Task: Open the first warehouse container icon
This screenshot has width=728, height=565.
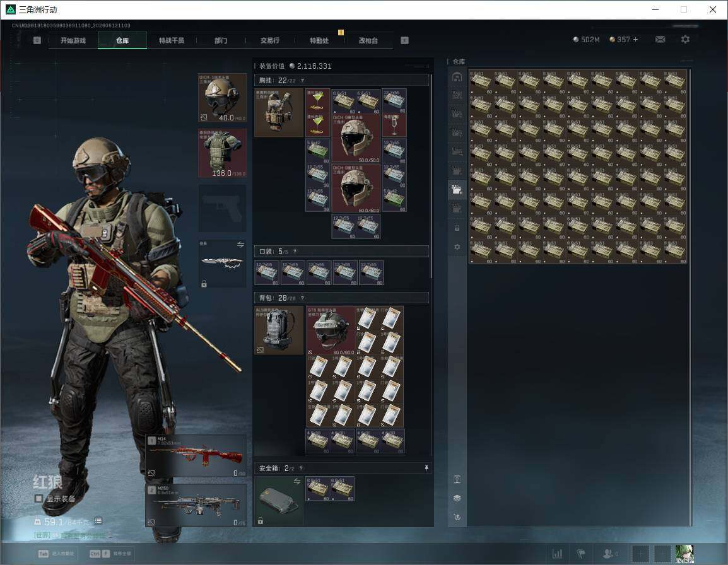Action: (457, 77)
